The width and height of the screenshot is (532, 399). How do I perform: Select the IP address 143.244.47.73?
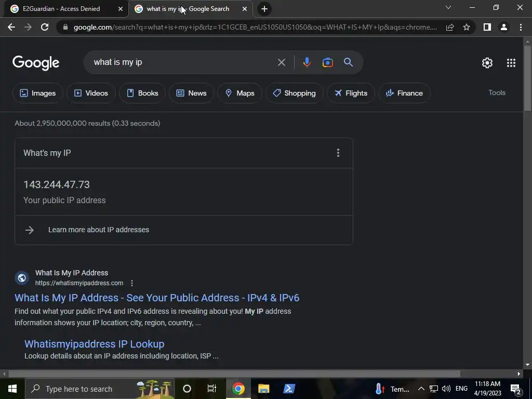click(x=57, y=184)
